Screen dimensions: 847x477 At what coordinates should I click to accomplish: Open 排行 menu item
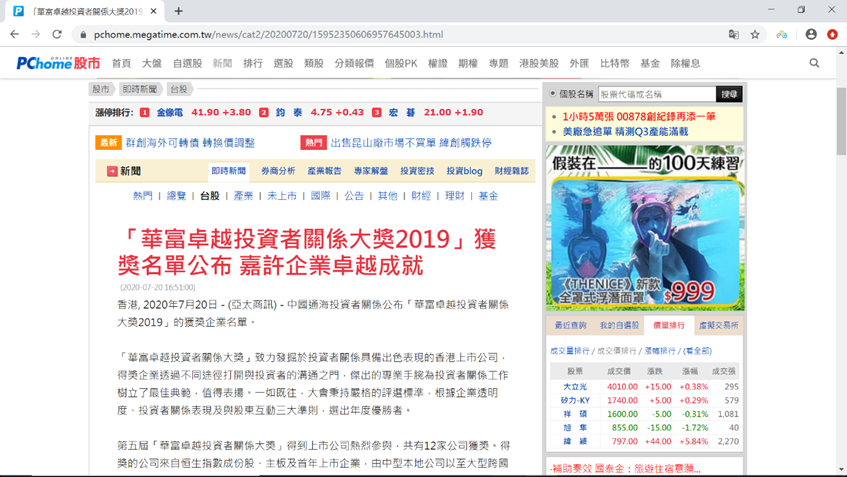(253, 63)
